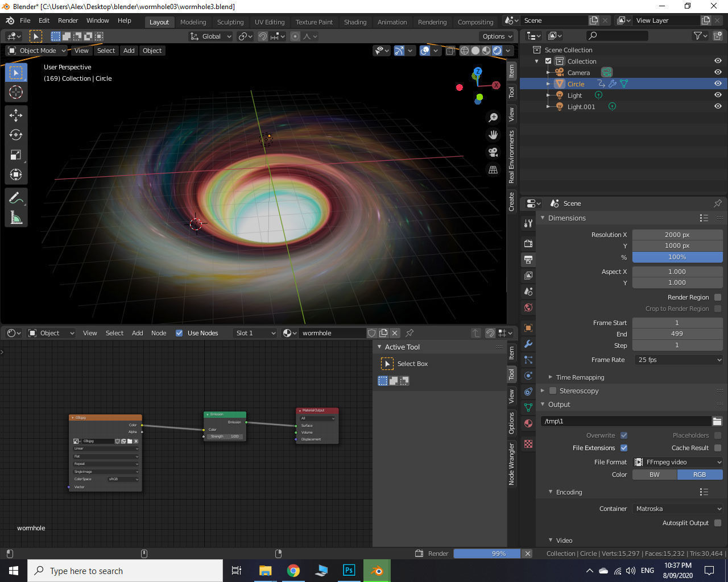Enable the Render Region checkbox
The height and width of the screenshot is (582, 728).
(718, 297)
